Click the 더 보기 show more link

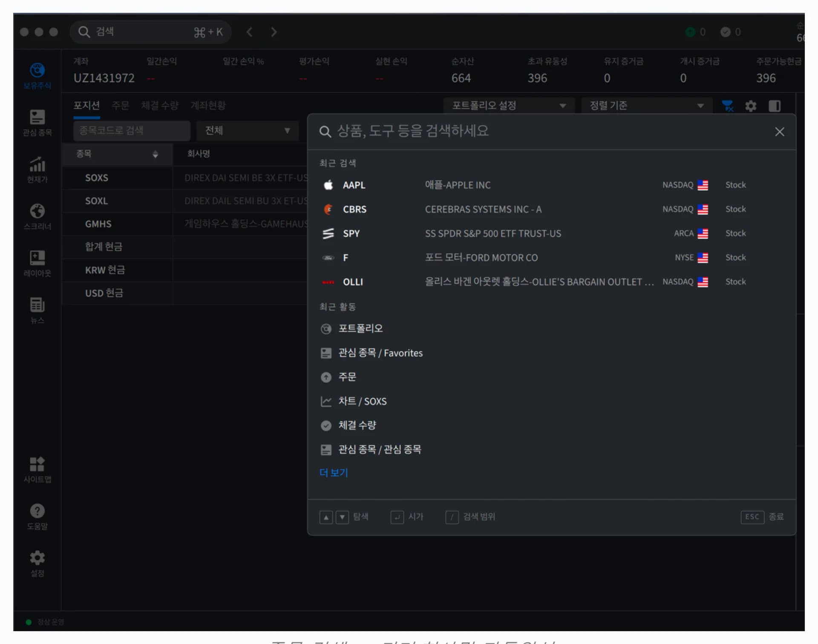(334, 473)
